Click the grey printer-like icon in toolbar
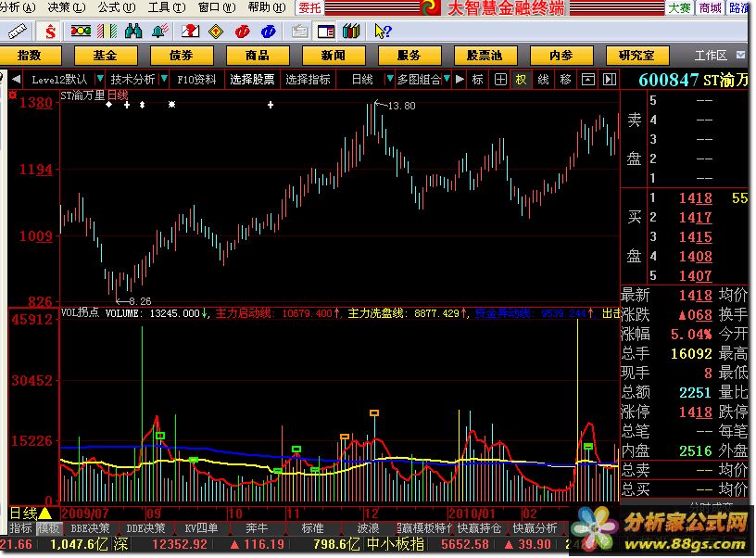The image size is (756, 558). point(299,32)
